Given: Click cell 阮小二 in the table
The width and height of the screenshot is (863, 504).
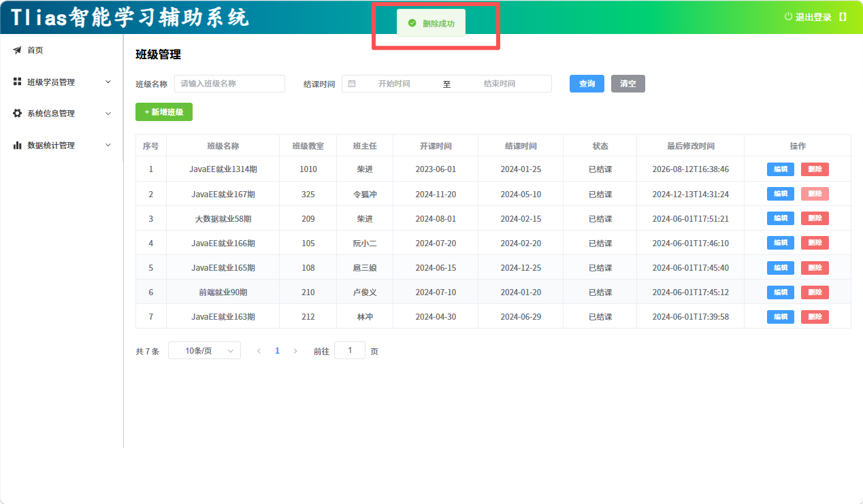Looking at the screenshot, I should [365, 243].
